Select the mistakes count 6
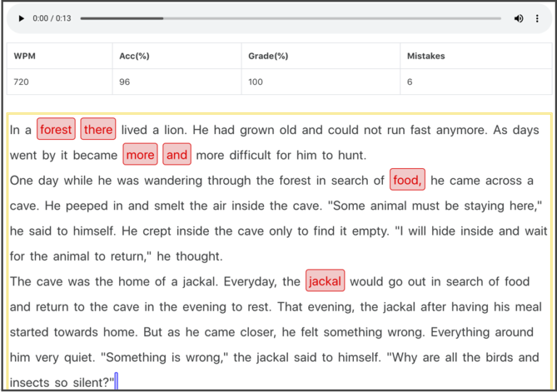Image resolution: width=557 pixels, height=392 pixels. point(410,82)
